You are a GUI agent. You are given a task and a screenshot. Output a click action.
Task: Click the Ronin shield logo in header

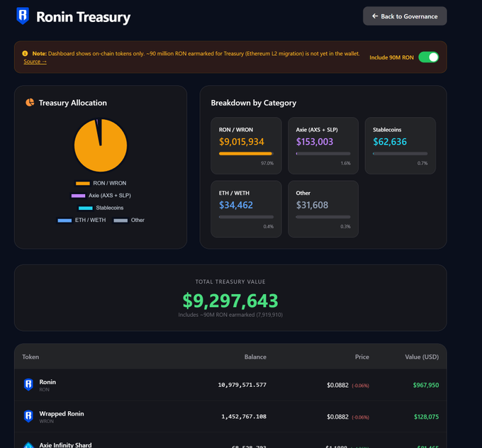tap(23, 16)
